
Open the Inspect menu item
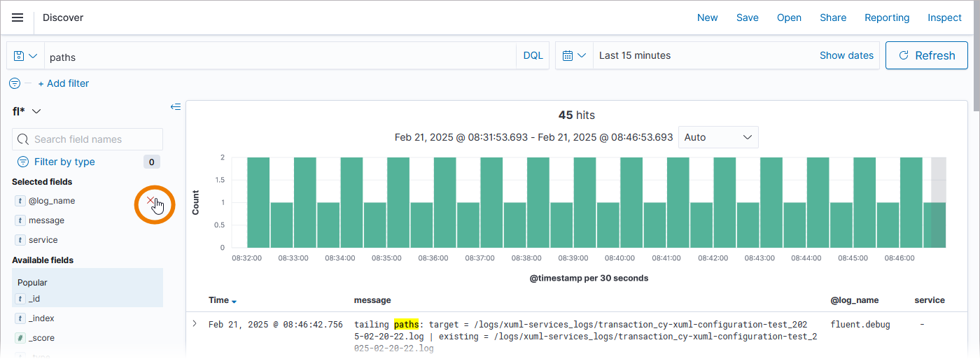click(x=944, y=17)
